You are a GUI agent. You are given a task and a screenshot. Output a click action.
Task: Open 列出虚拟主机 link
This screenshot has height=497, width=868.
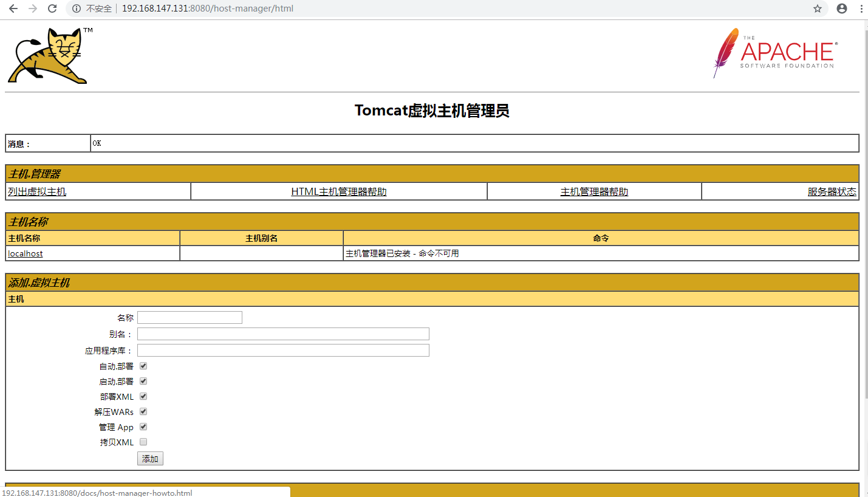point(37,191)
